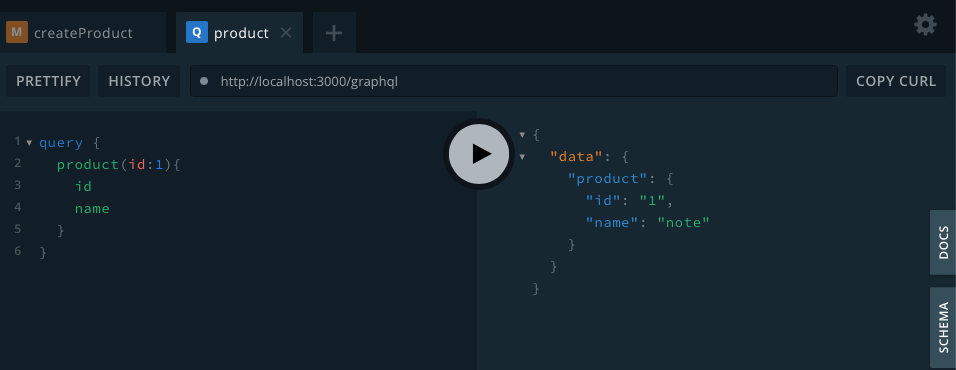Collapse the root response object
The image size is (956, 370).
point(522,135)
